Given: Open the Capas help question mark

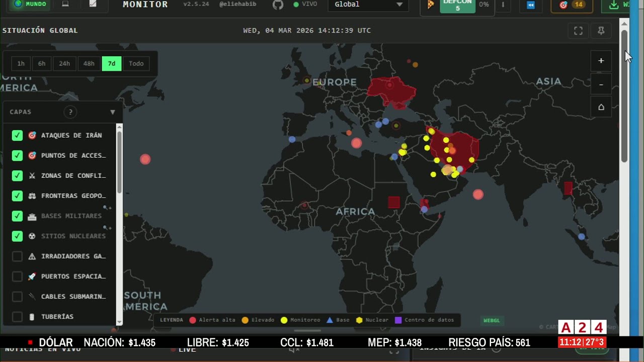Looking at the screenshot, I should point(70,112).
